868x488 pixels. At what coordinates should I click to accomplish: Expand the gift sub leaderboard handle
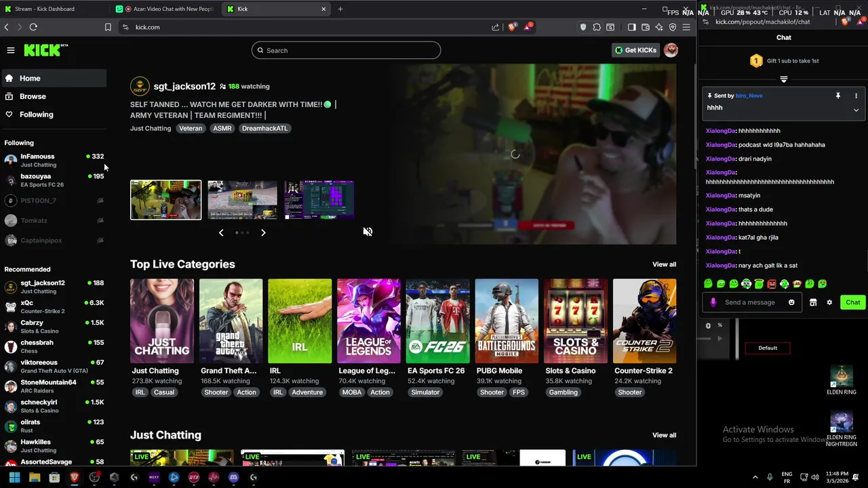click(x=784, y=79)
